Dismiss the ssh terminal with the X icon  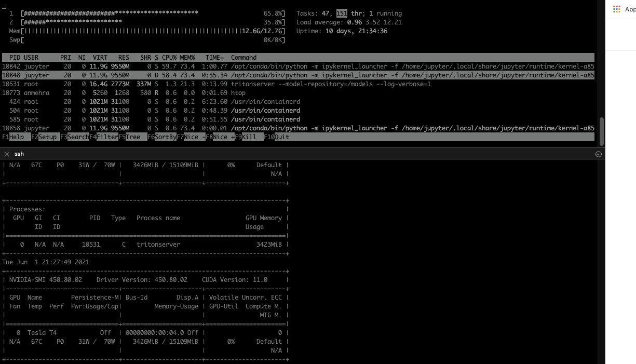click(x=6, y=154)
